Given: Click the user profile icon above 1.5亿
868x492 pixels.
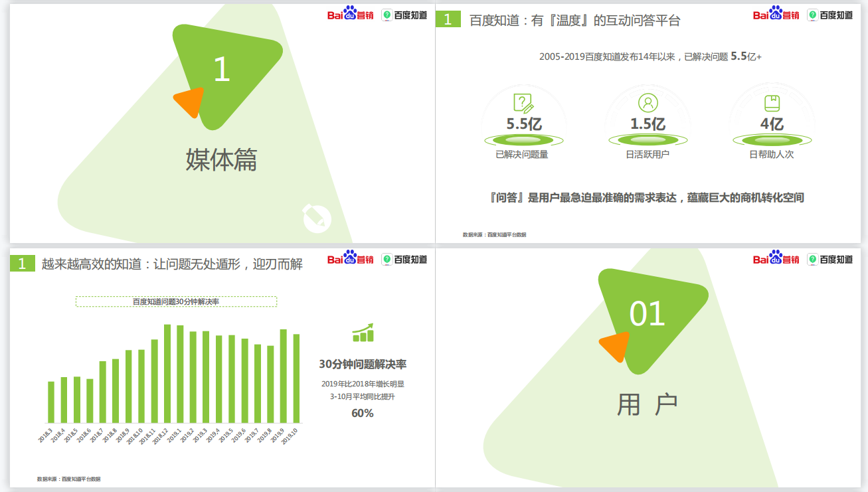Looking at the screenshot, I should (648, 103).
